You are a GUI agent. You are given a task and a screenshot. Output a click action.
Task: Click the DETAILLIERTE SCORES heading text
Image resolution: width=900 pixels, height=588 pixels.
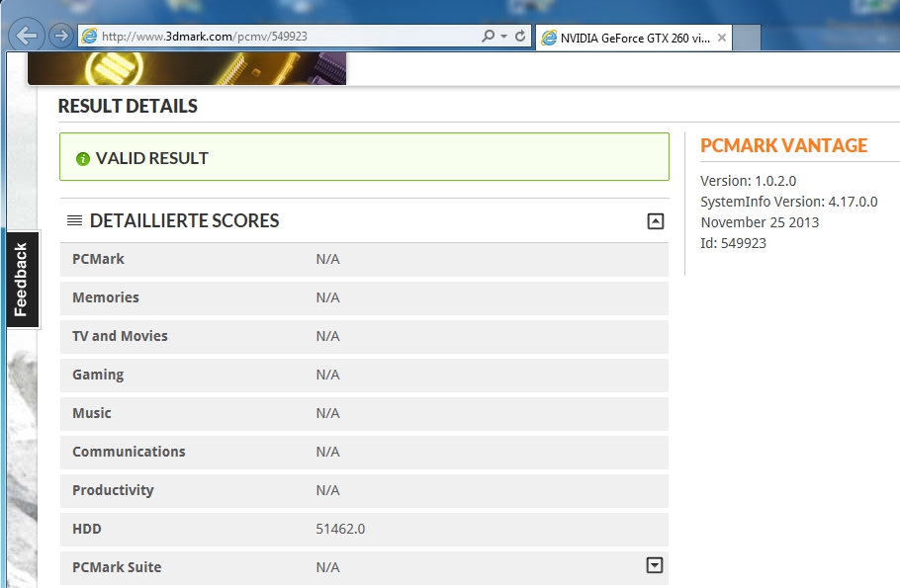[x=184, y=220]
